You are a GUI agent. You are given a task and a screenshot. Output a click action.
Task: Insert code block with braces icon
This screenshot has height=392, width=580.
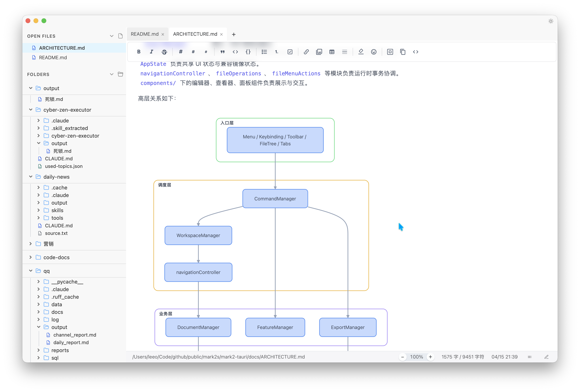pos(248,52)
